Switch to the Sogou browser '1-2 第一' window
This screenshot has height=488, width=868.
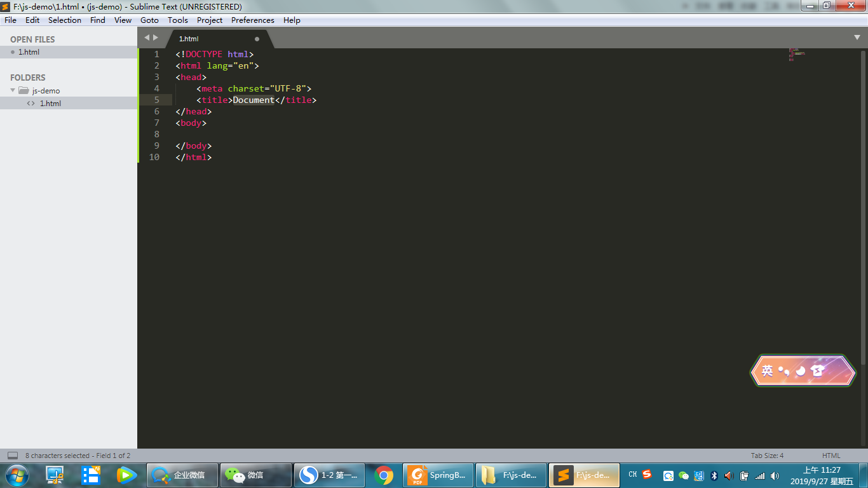click(330, 475)
